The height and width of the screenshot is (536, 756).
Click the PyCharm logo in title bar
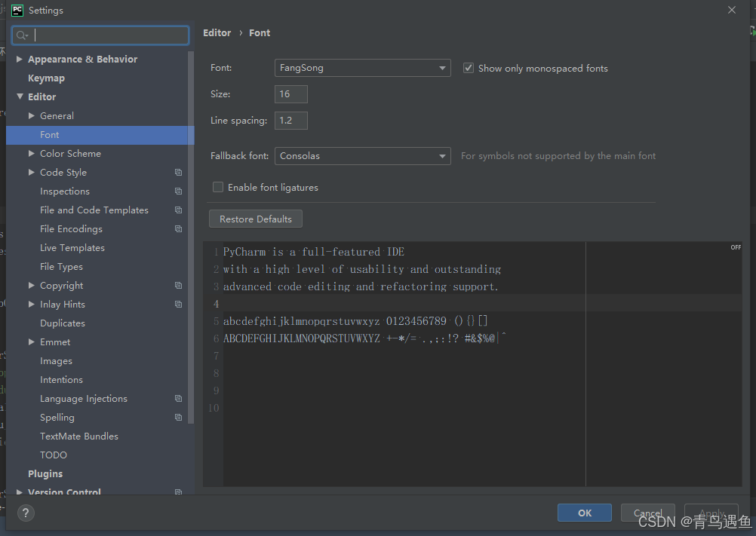click(17, 10)
